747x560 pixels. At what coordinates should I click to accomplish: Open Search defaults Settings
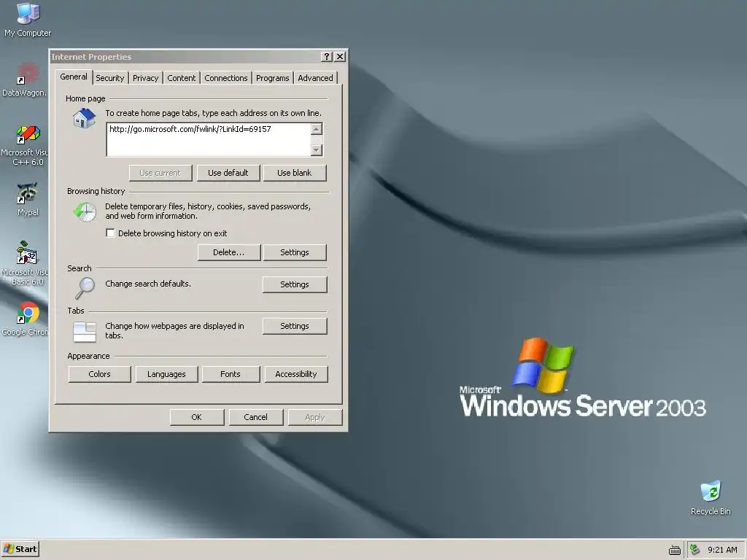295,284
